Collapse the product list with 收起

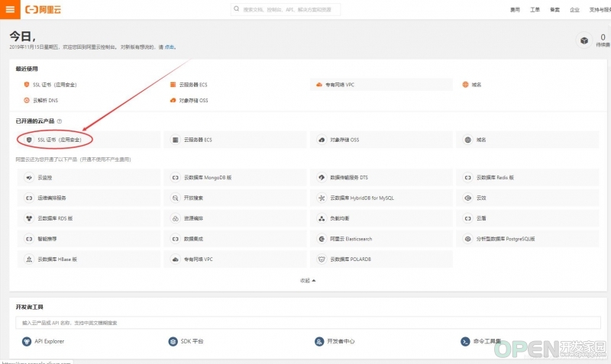pyautogui.click(x=308, y=280)
